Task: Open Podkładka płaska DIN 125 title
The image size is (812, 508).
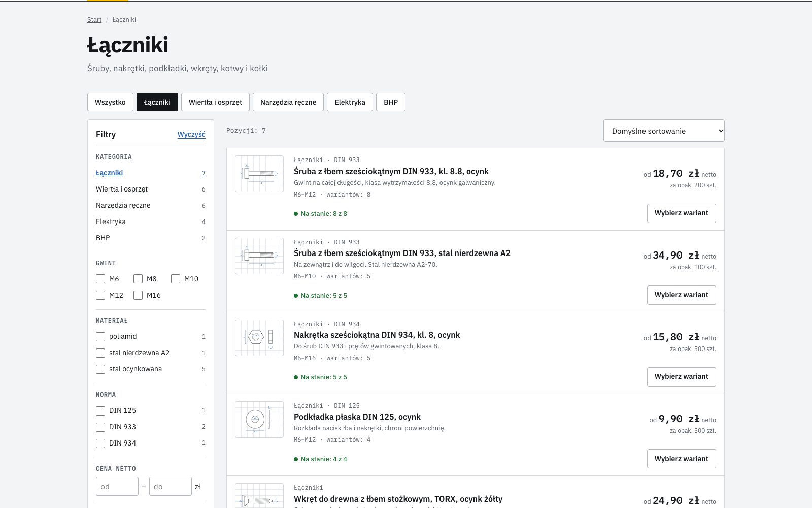Action: [x=357, y=417]
